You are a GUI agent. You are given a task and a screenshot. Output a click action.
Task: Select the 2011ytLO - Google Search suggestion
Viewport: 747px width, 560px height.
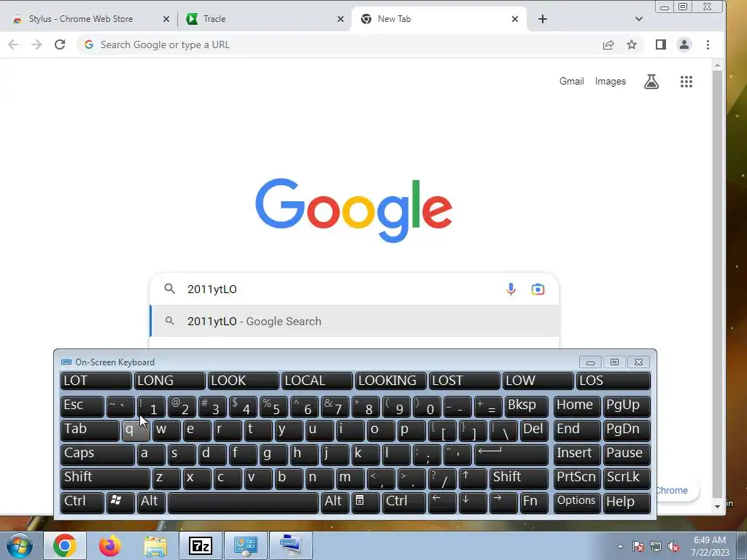(354, 322)
